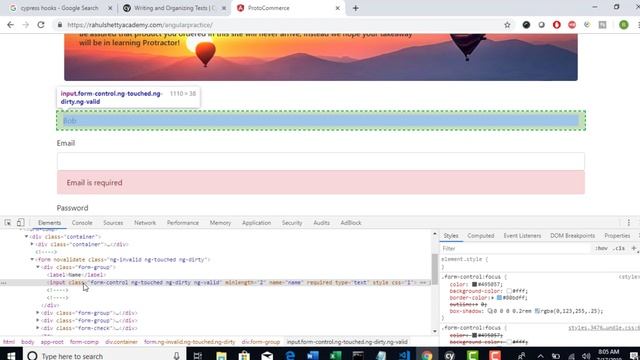Open DevTools Security tab
Screen dimensions: 640x360
point(292,223)
